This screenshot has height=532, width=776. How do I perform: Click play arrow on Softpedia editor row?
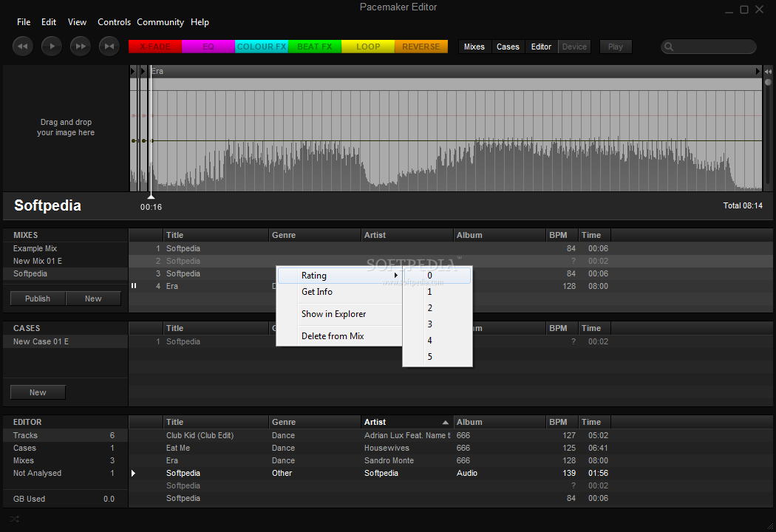[133, 473]
